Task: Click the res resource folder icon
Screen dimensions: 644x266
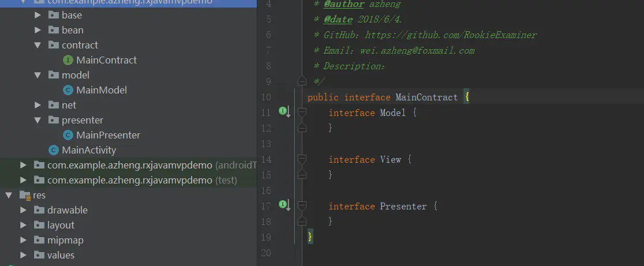Action: (25, 196)
